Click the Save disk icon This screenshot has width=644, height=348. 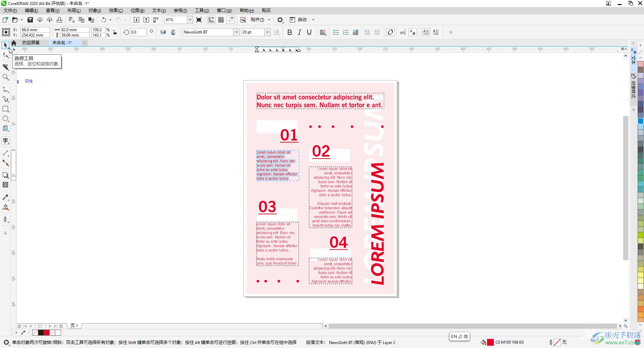point(30,20)
